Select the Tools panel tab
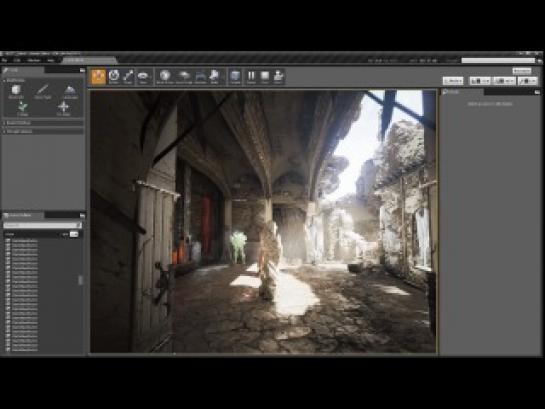 click(23, 70)
